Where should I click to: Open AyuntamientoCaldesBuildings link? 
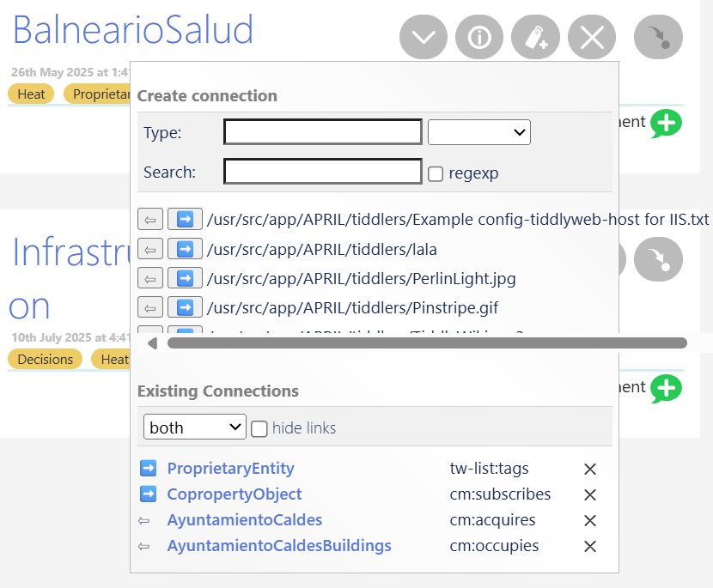279,546
